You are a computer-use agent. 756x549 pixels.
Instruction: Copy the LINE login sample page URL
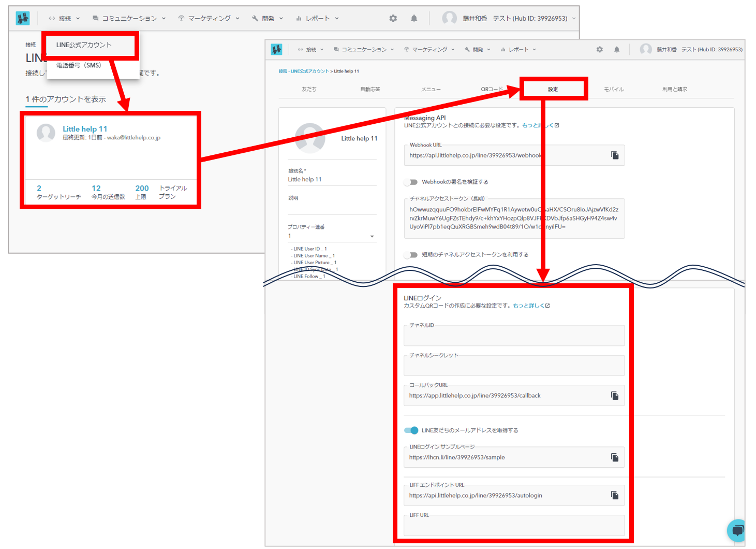pyautogui.click(x=615, y=457)
